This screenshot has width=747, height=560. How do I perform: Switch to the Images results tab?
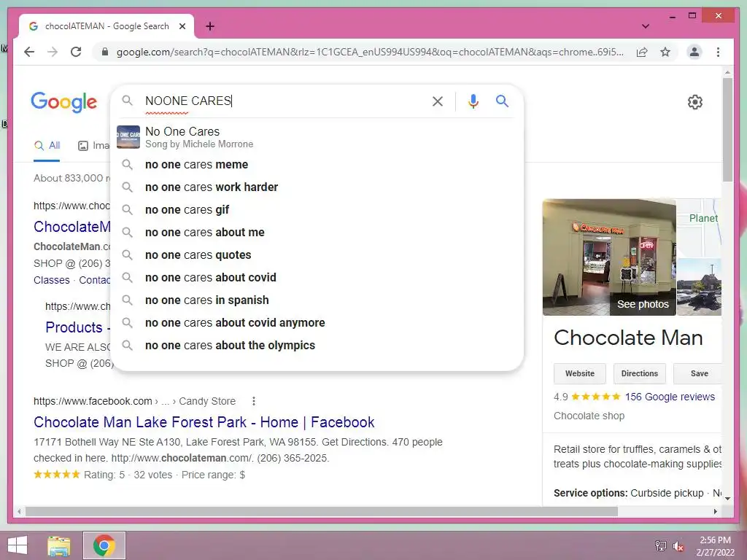[x=94, y=146]
